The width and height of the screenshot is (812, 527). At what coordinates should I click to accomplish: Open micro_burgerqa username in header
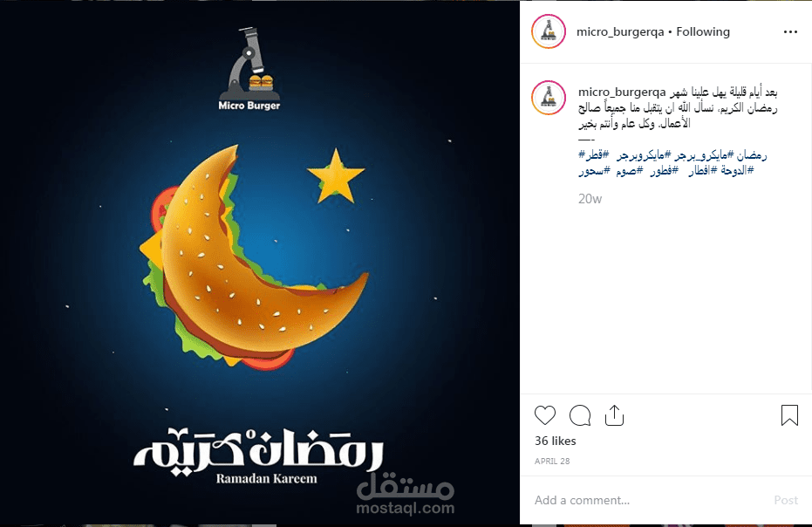[x=620, y=31]
